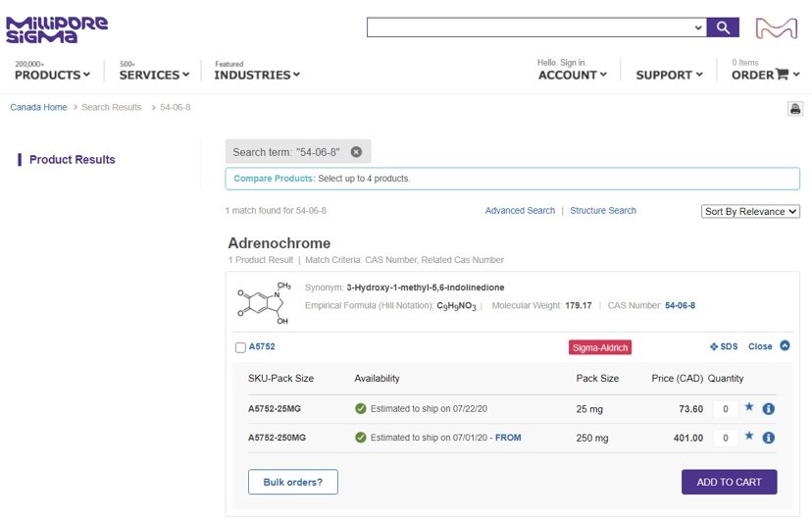Viewport: 812px width, 523px height.
Task: Click the Bulk orders? button
Action: click(x=292, y=482)
